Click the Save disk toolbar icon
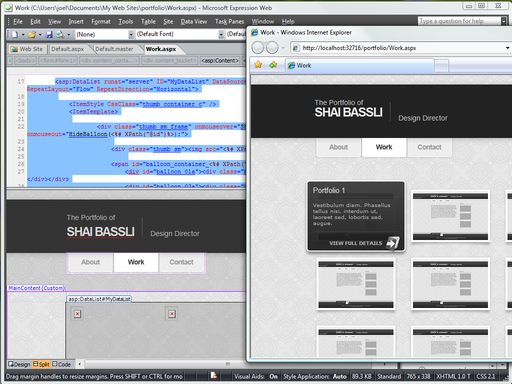Viewport: 512px width, 384px height. point(49,34)
